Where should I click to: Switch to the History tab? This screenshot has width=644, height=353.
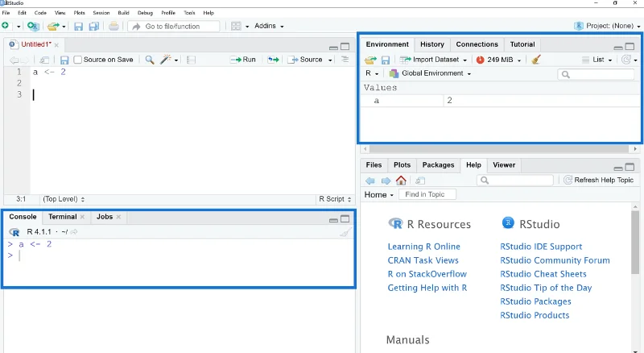[432, 44]
